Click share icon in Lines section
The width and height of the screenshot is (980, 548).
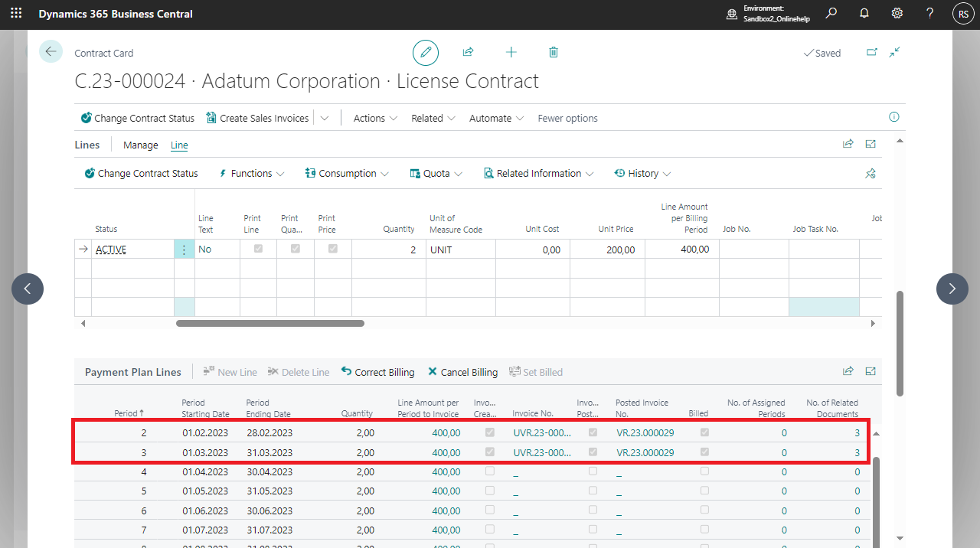coord(848,144)
